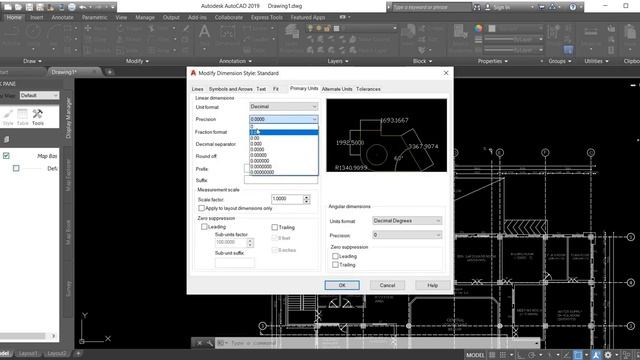Check Leading under linear Zero suppression
The image size is (640, 360).
(204, 227)
